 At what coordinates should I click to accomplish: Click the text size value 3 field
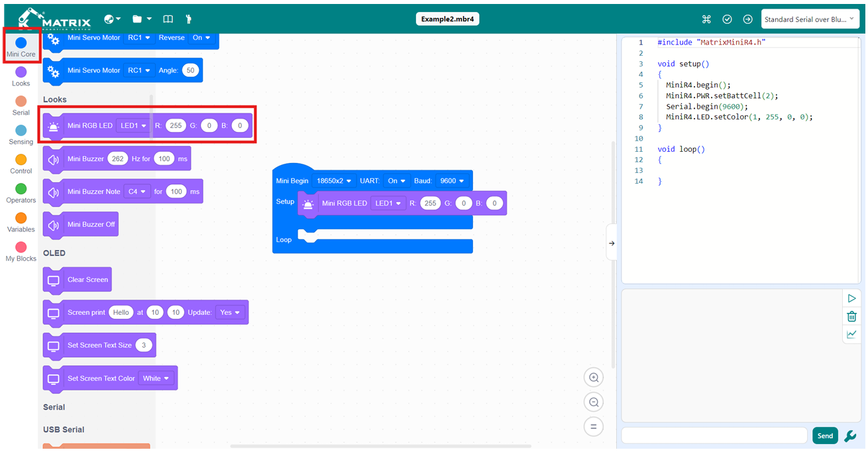[144, 345]
